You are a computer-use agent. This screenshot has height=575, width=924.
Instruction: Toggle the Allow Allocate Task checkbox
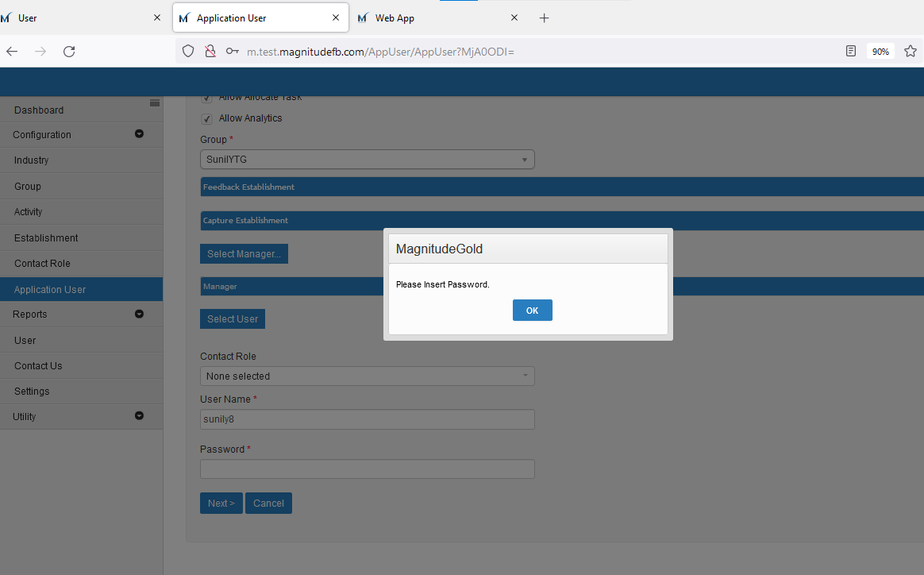206,98
